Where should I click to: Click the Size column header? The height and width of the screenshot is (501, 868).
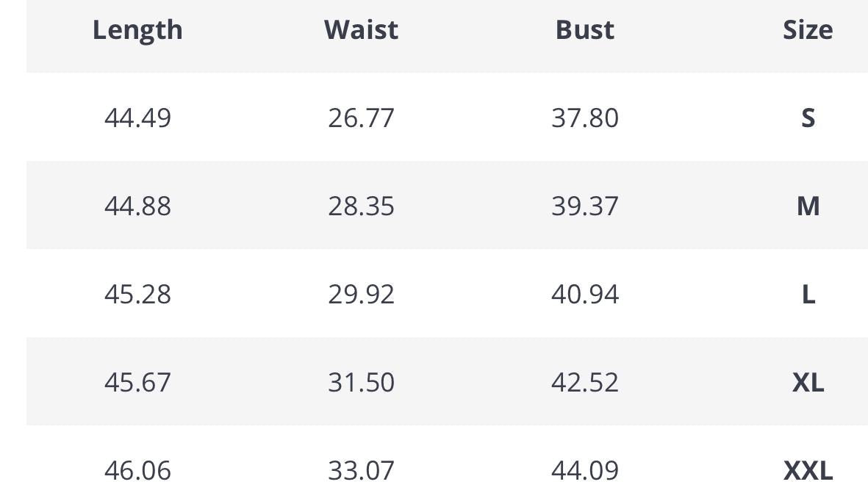coord(807,30)
